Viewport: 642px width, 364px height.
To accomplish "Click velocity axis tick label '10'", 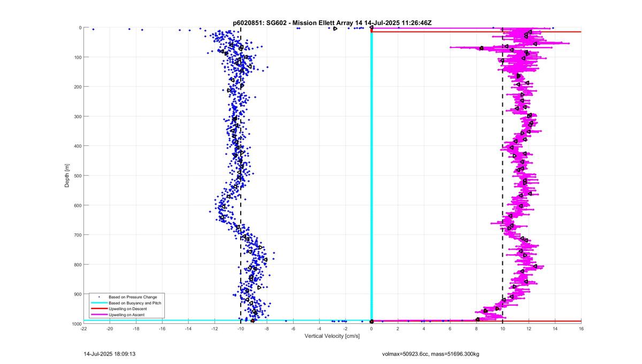I will (502, 328).
